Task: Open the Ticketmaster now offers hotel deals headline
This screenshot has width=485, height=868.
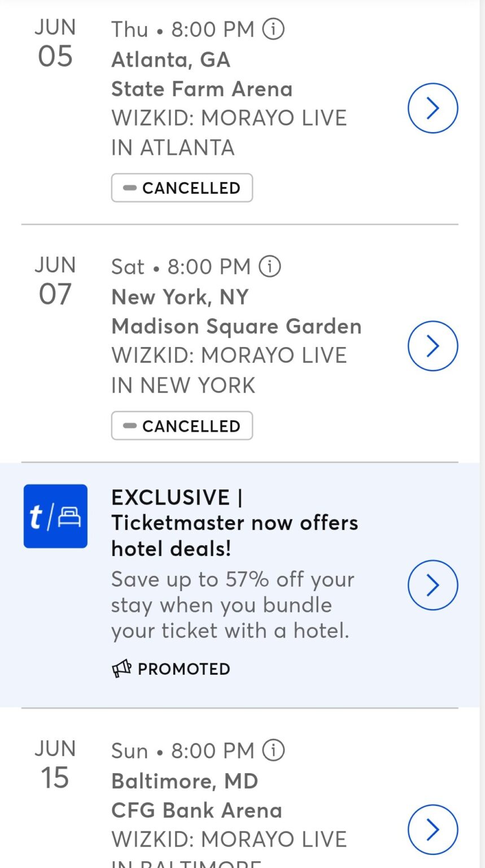Action: click(x=234, y=523)
